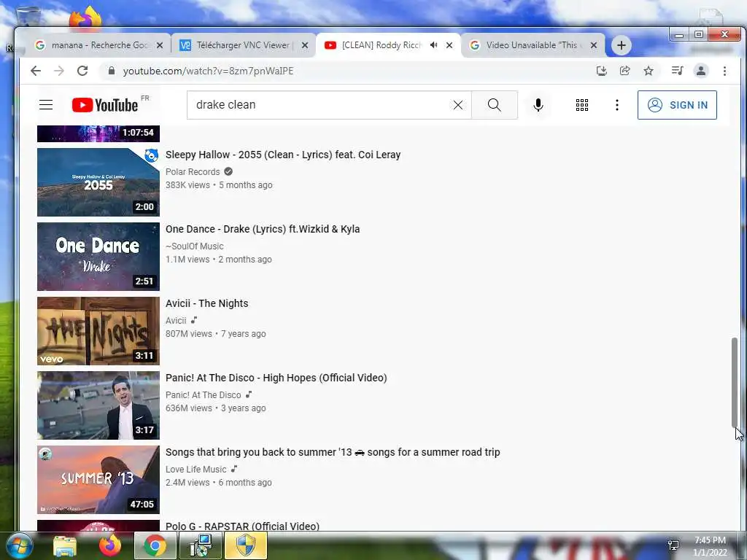Image resolution: width=747 pixels, height=560 pixels.
Task: Open the security shield taskbar item
Action: (x=246, y=545)
